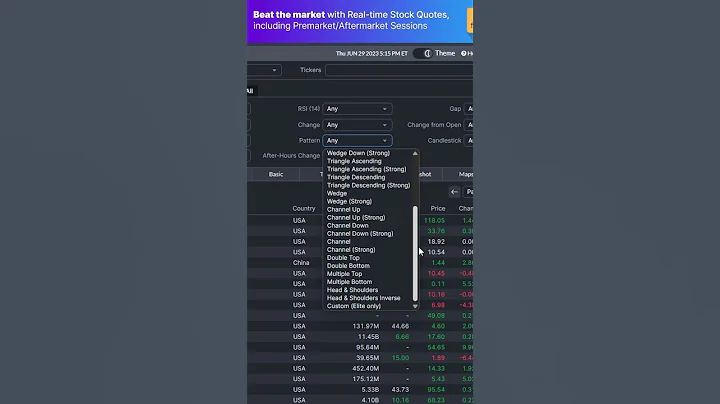Toggle the Theme dark mode switch

point(422,53)
